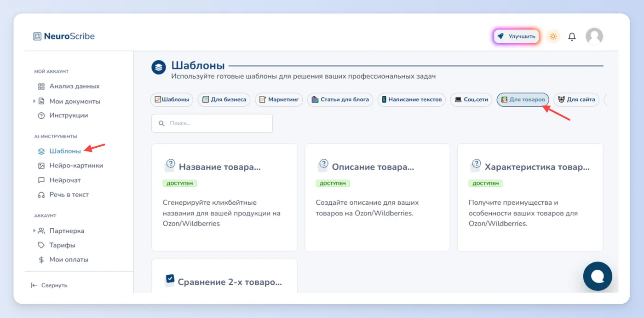This screenshot has height=318, width=644.
Task: Open the Название товара template title
Action: point(220,167)
